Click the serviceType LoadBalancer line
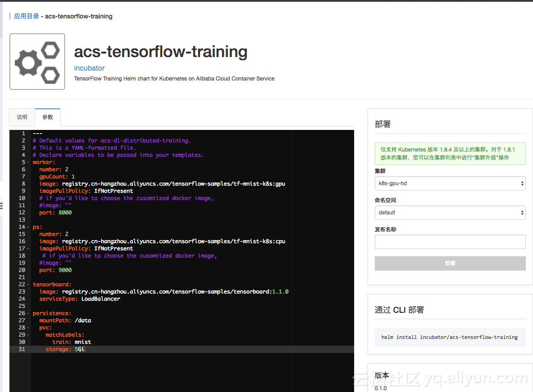 point(80,299)
